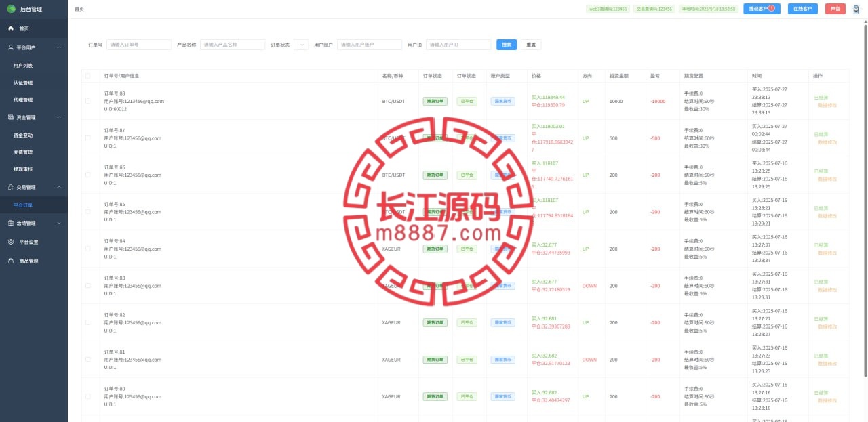The height and width of the screenshot is (422, 868).
Task: Click 数据修改 for order 83
Action: point(827,290)
